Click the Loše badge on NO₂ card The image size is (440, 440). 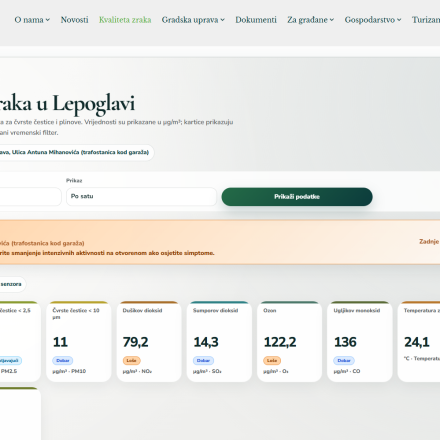point(132,361)
